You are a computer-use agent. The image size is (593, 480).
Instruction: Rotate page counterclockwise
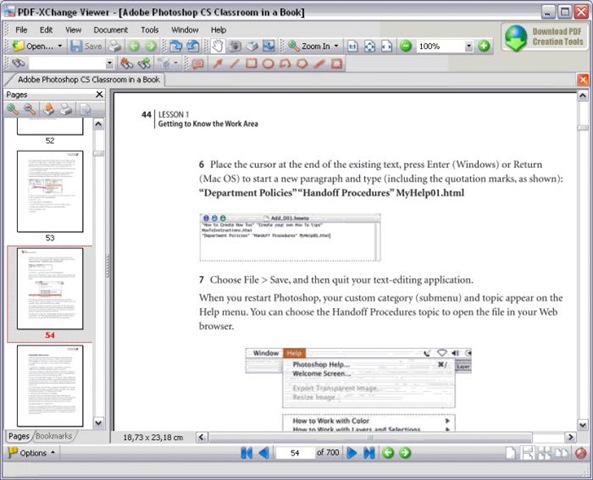tap(192, 46)
